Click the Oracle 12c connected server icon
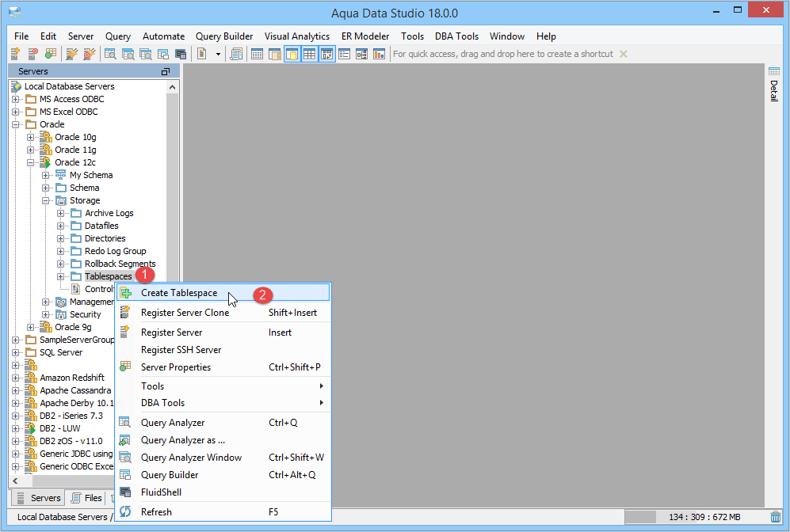790x532 pixels. 46,162
